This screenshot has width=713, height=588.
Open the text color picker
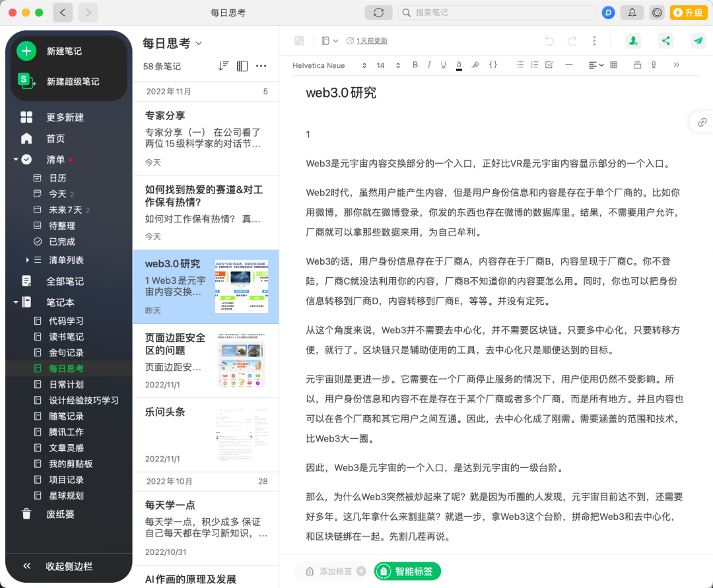pyautogui.click(x=459, y=65)
